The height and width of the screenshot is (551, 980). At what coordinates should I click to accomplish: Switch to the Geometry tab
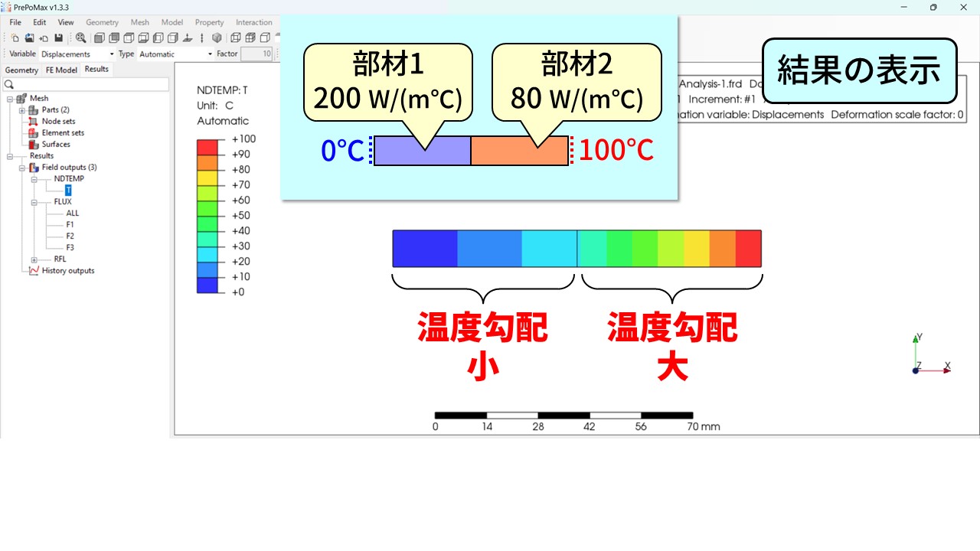(21, 70)
